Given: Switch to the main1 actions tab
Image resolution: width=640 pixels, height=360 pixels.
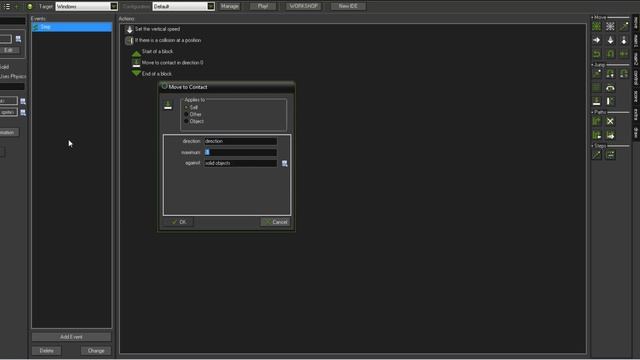Looking at the screenshot, I should point(636,40).
